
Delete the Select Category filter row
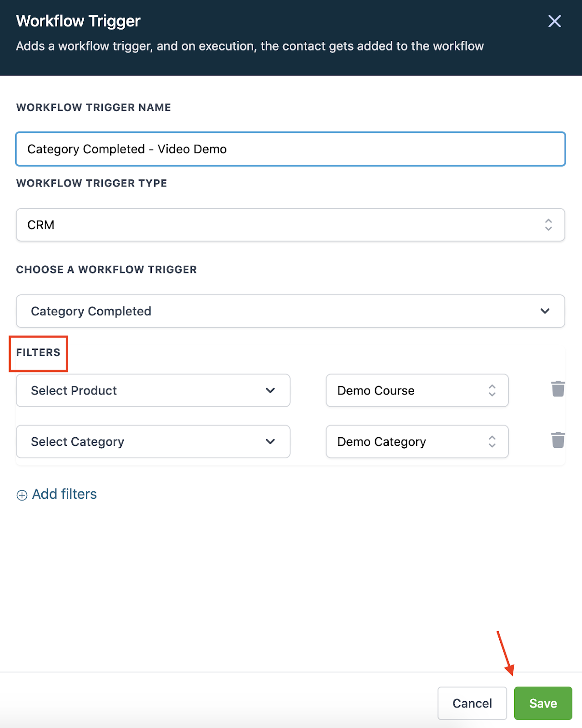click(558, 440)
